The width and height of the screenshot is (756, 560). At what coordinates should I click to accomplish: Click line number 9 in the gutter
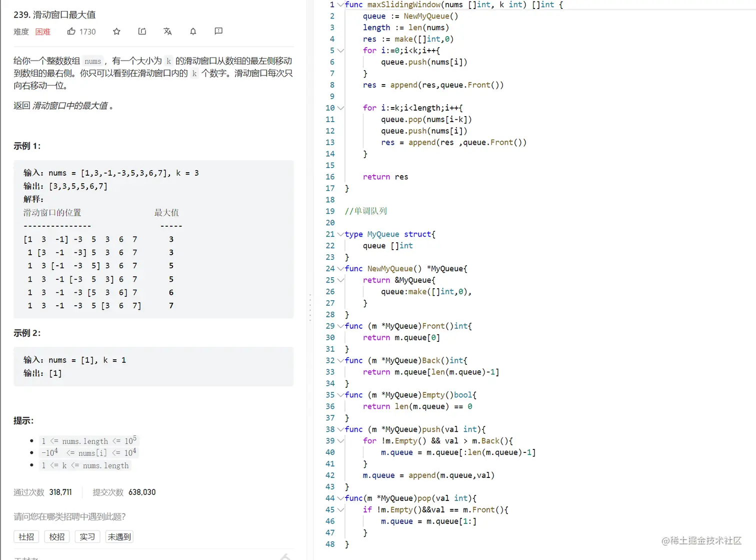[x=332, y=97]
